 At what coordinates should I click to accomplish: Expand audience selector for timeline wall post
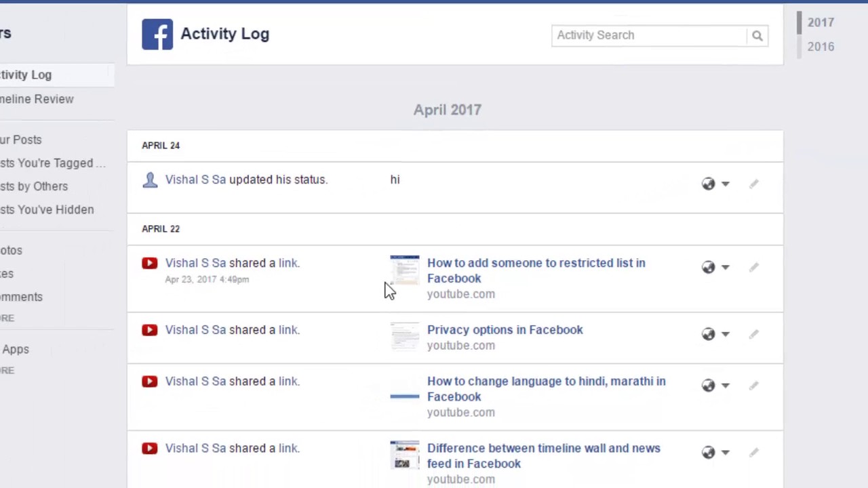715,452
